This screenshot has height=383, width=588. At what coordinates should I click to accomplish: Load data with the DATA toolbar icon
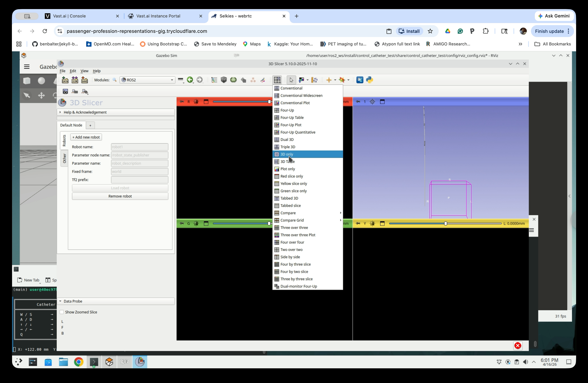pos(65,80)
